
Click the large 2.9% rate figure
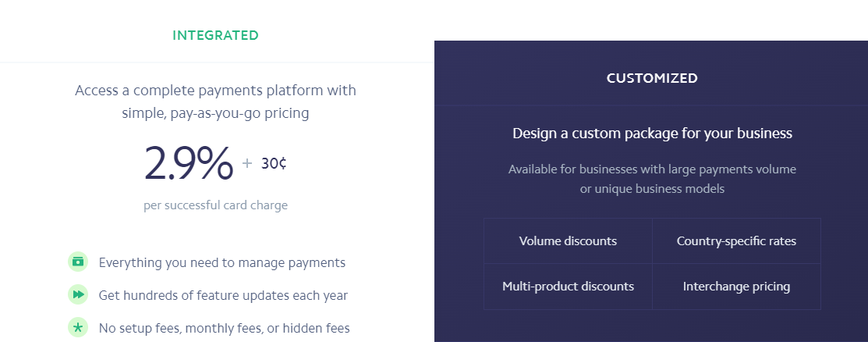tap(189, 163)
